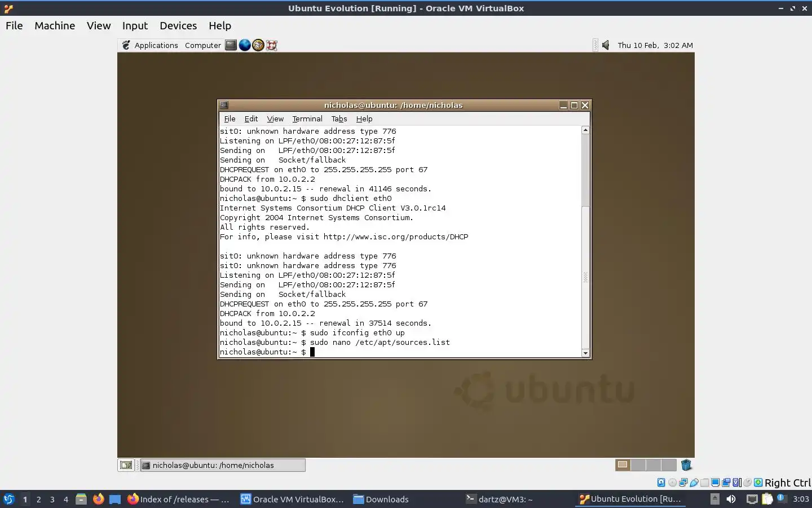Viewport: 812px width, 508px height.
Task: Open the Evolution mail launcher icon
Action: (258, 45)
